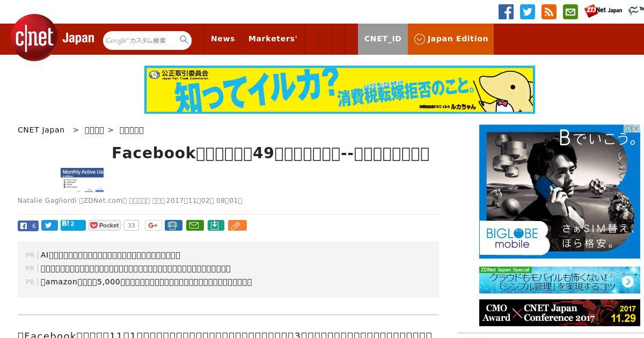This screenshot has width=644, height=338.
Task: Go home via the CNET Japan logo
Action: [x=53, y=38]
